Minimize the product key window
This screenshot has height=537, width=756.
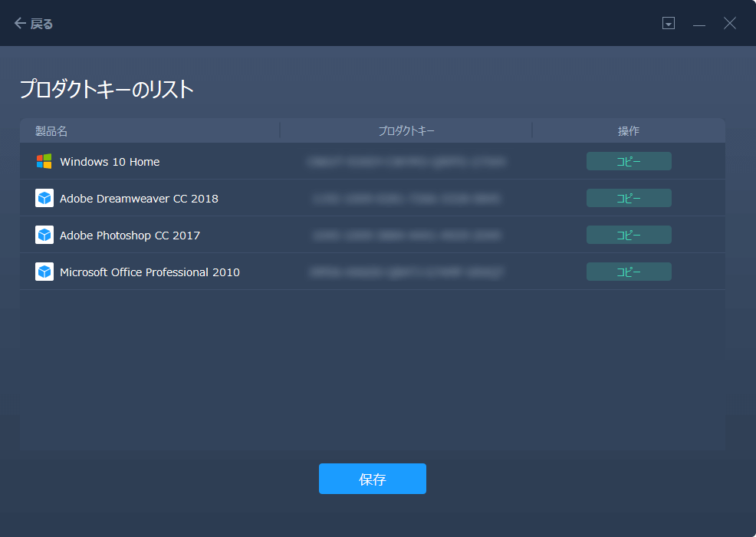(699, 24)
